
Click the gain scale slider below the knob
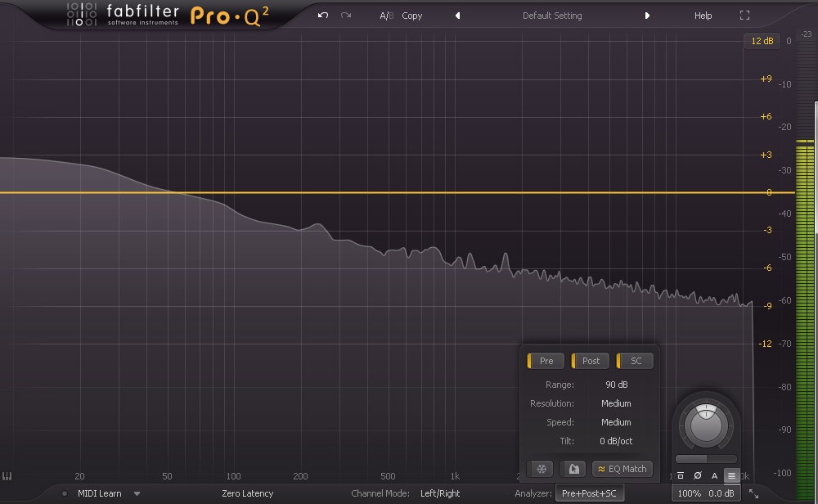coord(706,459)
